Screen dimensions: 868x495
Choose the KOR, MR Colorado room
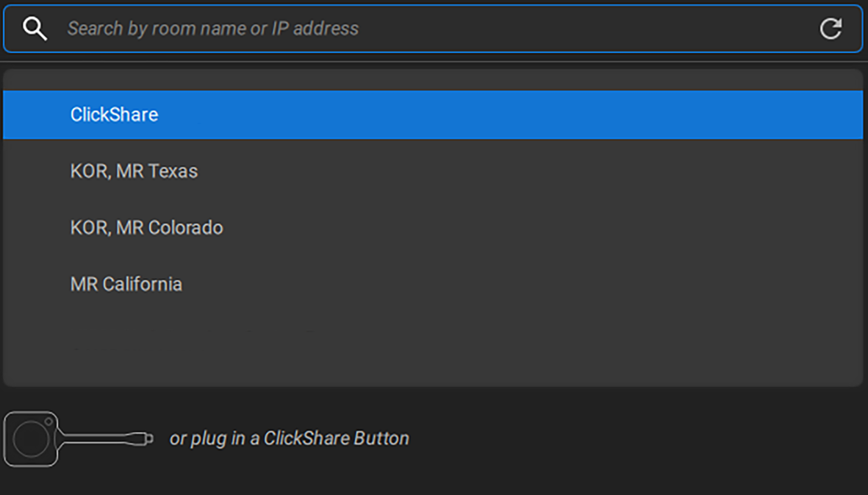point(146,227)
